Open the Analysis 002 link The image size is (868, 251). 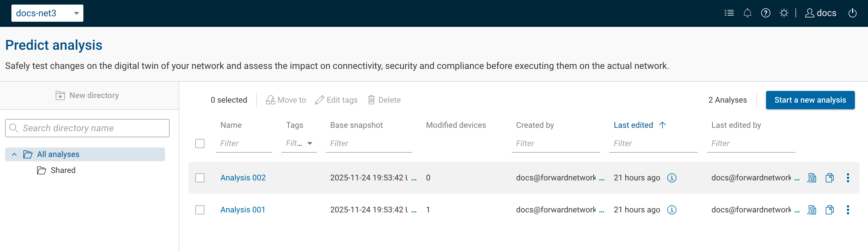[x=243, y=178]
